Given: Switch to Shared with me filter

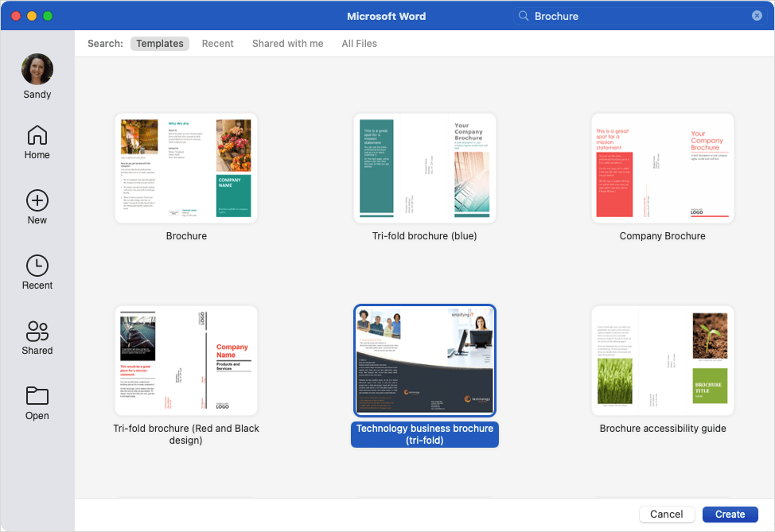Looking at the screenshot, I should [287, 44].
